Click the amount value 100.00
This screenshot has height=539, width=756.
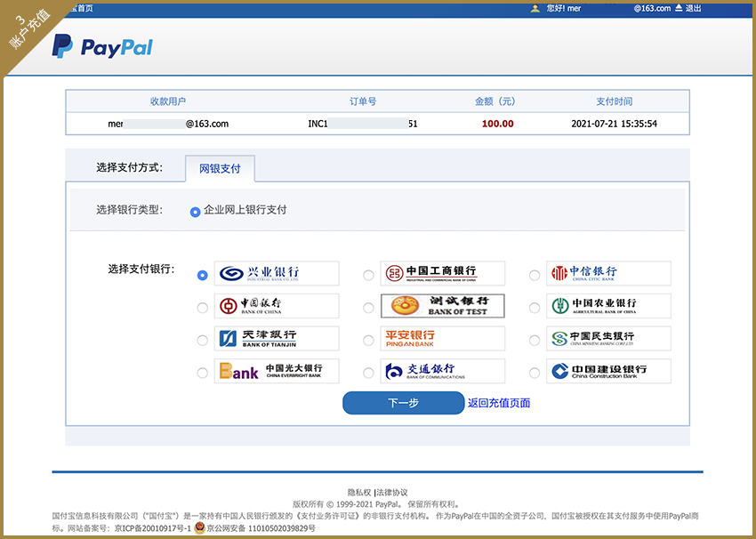click(497, 124)
